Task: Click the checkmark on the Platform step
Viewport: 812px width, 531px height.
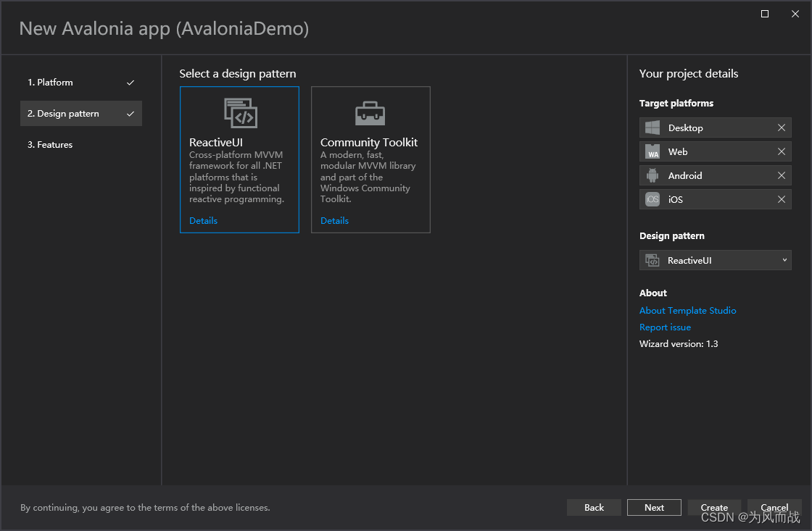Action: coord(130,82)
